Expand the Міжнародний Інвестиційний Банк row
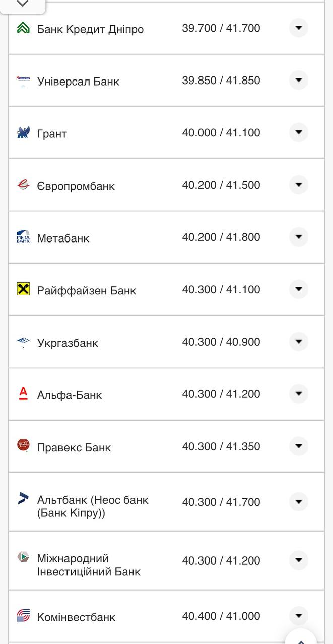This screenshot has width=333, height=644. 299,559
